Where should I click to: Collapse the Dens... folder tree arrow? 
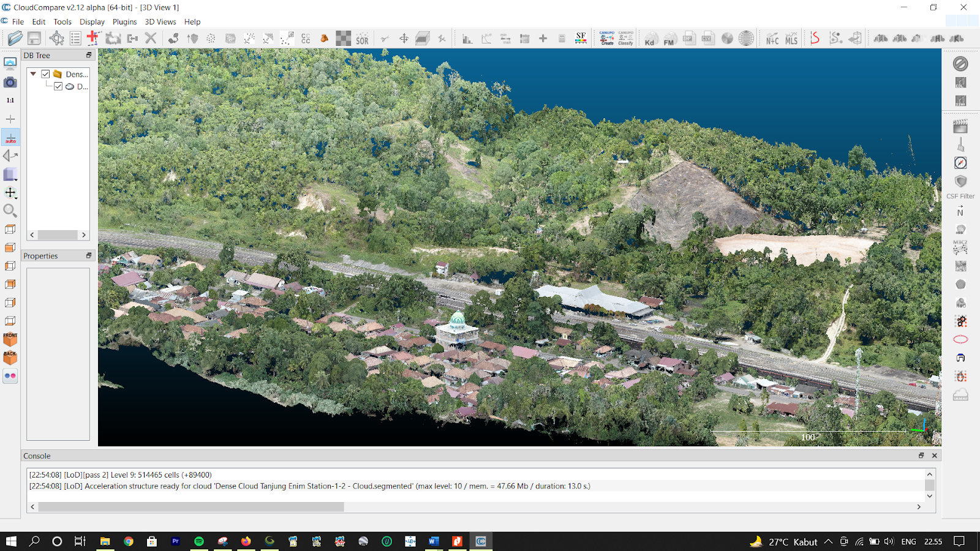tap(33, 74)
